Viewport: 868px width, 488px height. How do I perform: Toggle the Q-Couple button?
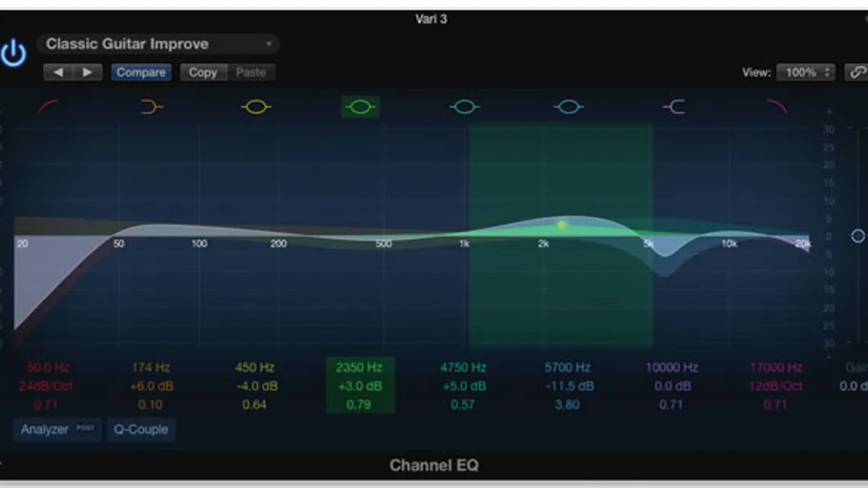141,429
